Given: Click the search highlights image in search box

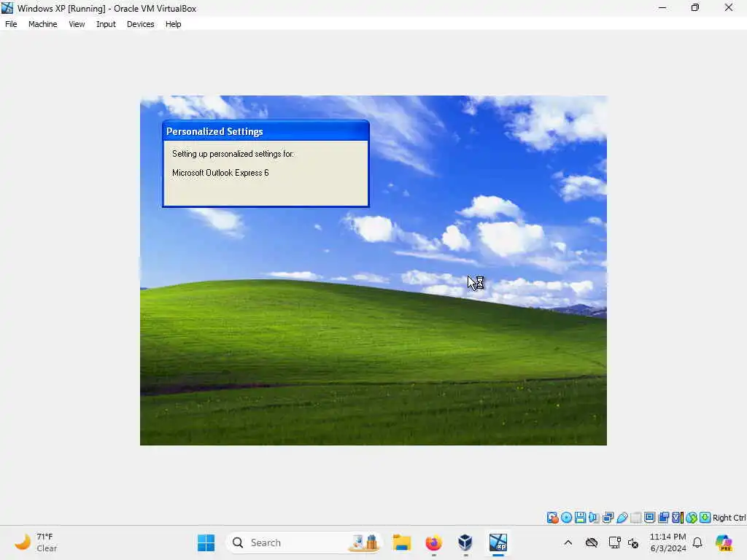Looking at the screenshot, I should (x=365, y=542).
